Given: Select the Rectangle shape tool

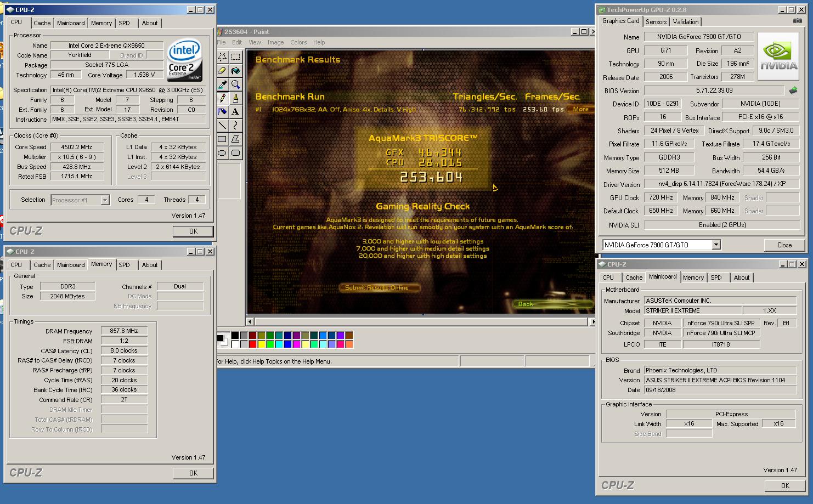Looking at the screenshot, I should click(x=222, y=139).
